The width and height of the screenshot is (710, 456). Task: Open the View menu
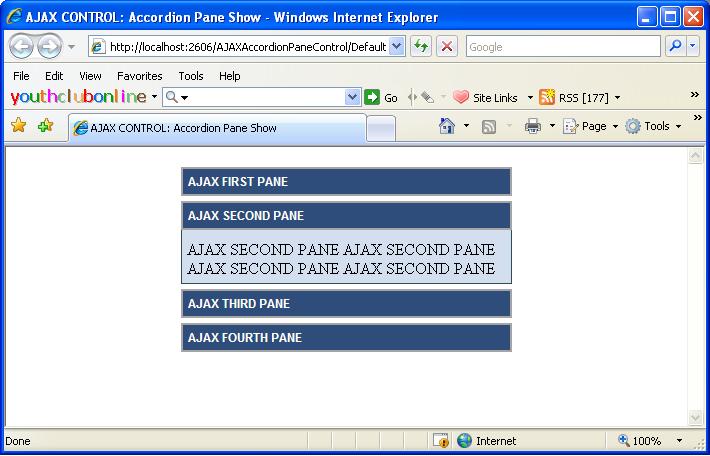click(x=90, y=76)
